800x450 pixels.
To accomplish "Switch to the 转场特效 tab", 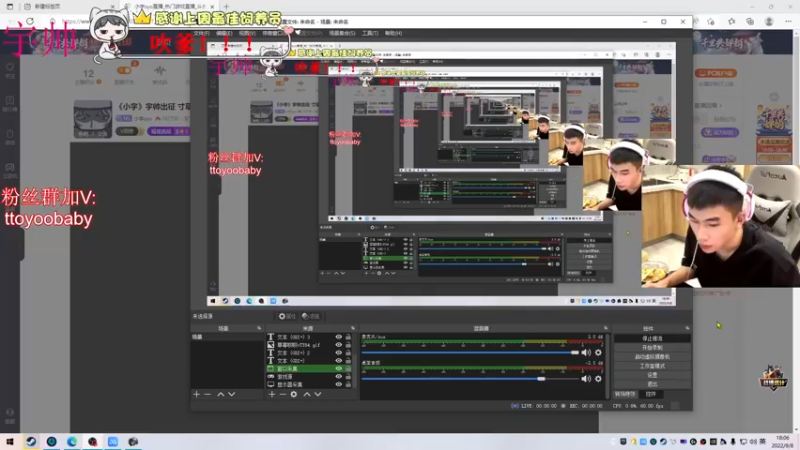I will (625, 394).
